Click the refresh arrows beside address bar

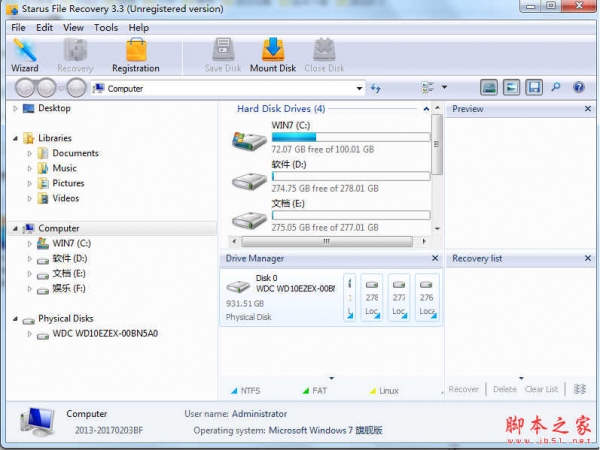pyautogui.click(x=376, y=88)
